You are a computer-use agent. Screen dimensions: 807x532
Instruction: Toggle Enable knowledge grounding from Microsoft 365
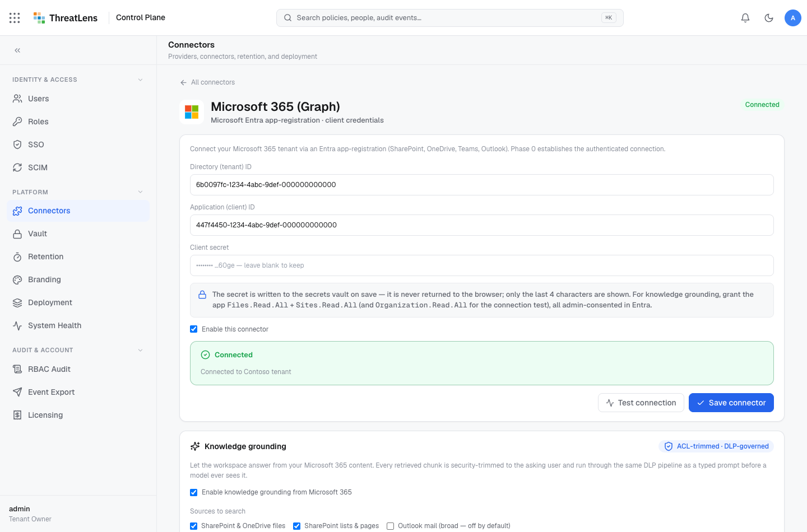click(x=194, y=492)
